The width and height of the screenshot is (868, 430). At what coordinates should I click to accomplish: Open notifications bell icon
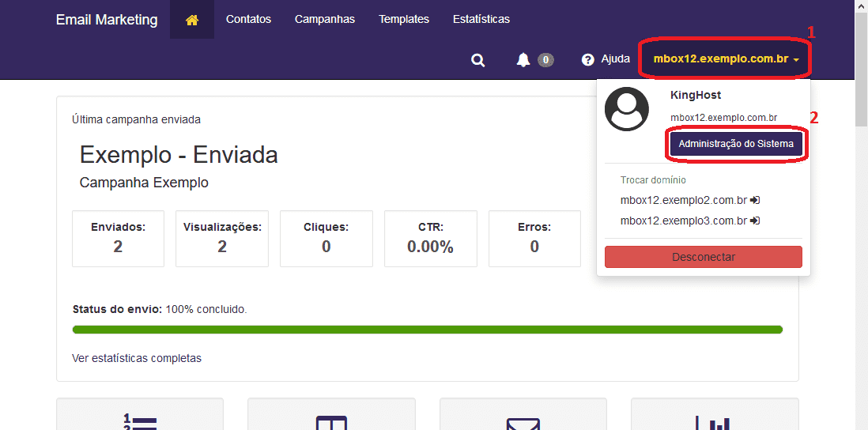point(523,60)
